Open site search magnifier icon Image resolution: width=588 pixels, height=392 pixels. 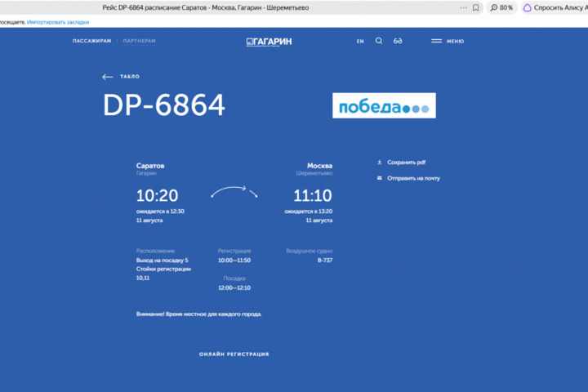click(x=379, y=41)
